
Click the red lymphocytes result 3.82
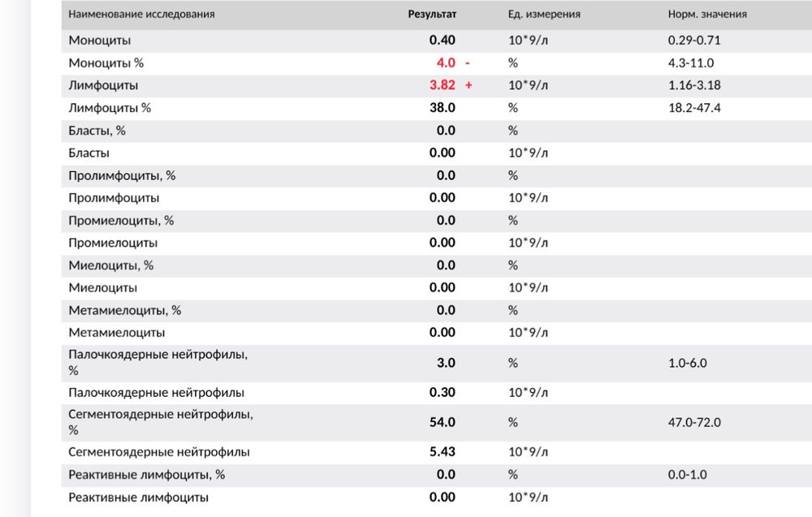click(443, 85)
